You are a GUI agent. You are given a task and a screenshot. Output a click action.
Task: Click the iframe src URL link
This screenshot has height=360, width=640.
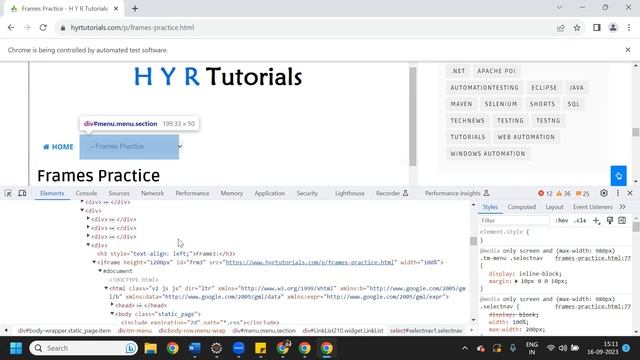310,262
